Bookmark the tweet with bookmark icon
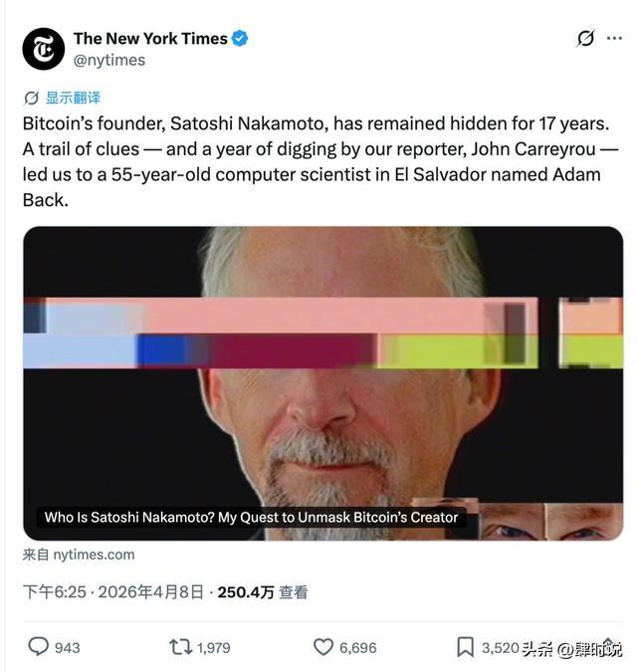This screenshot has width=637, height=672. [x=465, y=647]
